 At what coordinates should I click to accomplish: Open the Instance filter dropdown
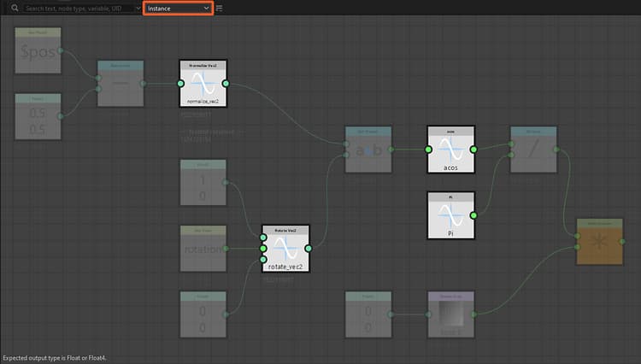coord(178,9)
